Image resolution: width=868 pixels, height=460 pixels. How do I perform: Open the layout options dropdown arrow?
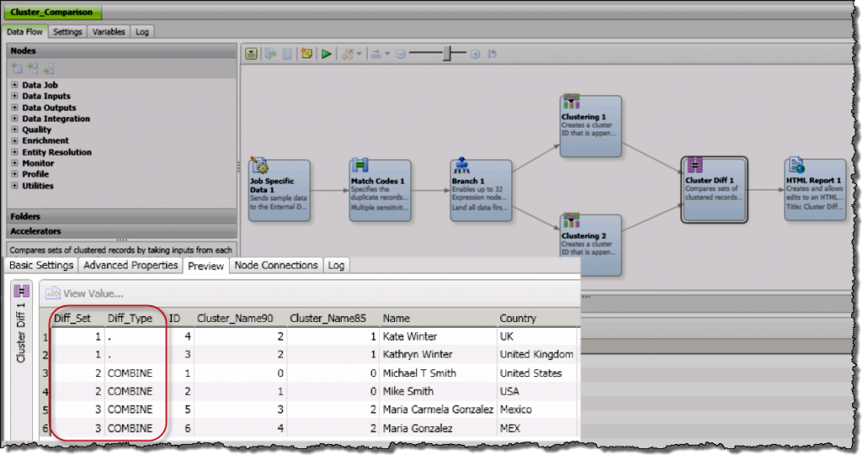387,54
